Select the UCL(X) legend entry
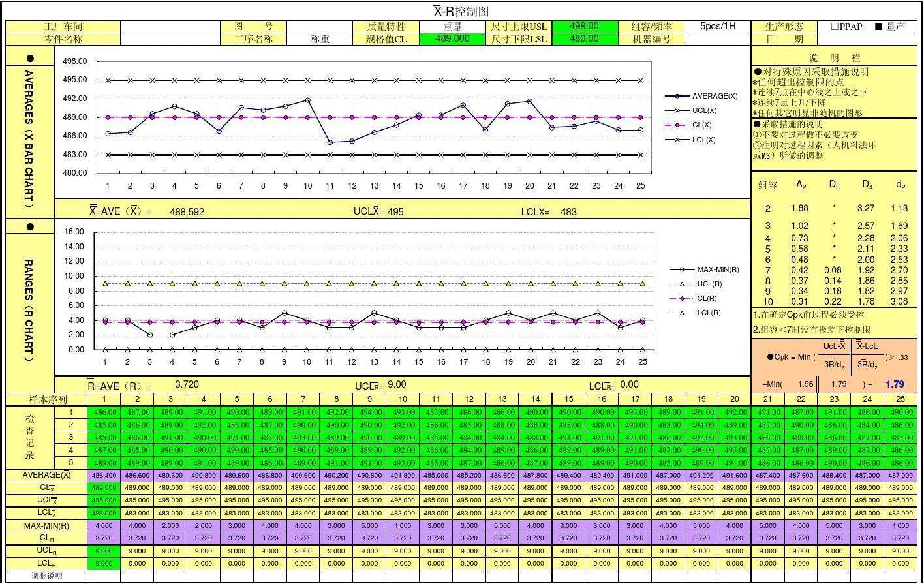 [x=692, y=110]
